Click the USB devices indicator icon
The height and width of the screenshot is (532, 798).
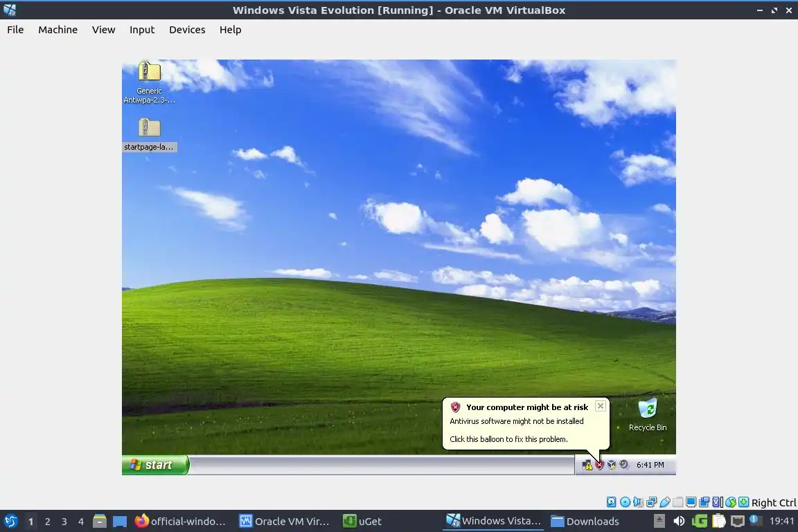tap(665, 502)
